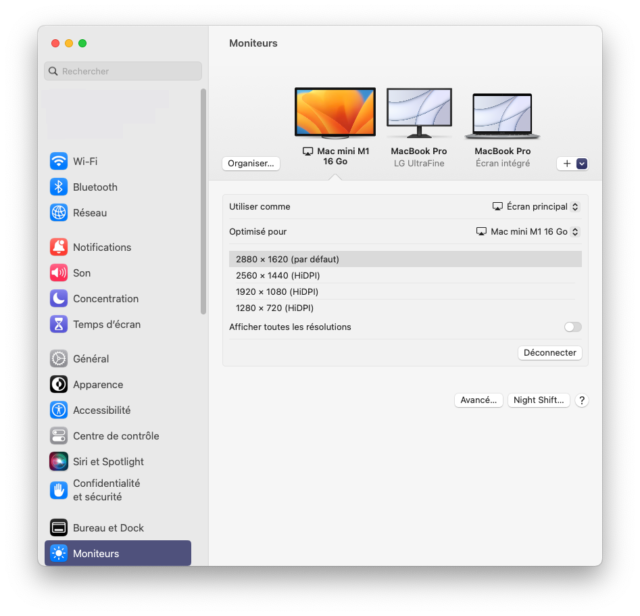Click the Siri et Spotlight icon
The width and height of the screenshot is (640, 616).
click(59, 461)
